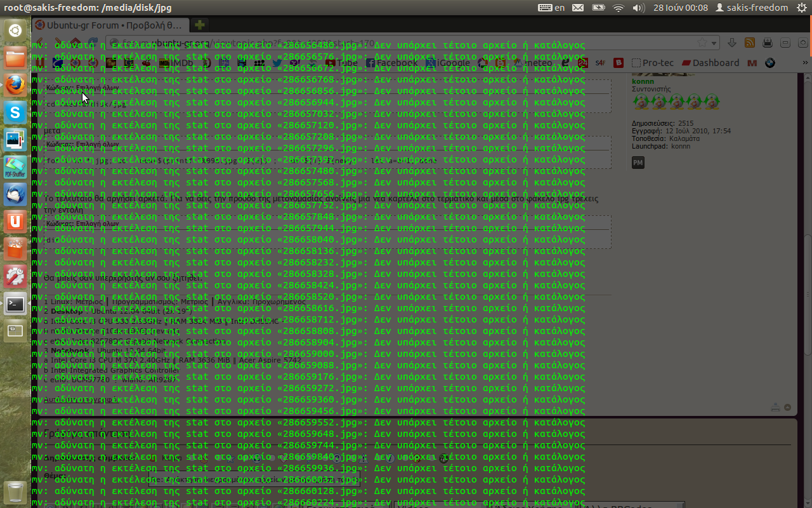The width and height of the screenshot is (812, 508).
Task: Click the Terminal icon in launcher
Action: [15, 304]
